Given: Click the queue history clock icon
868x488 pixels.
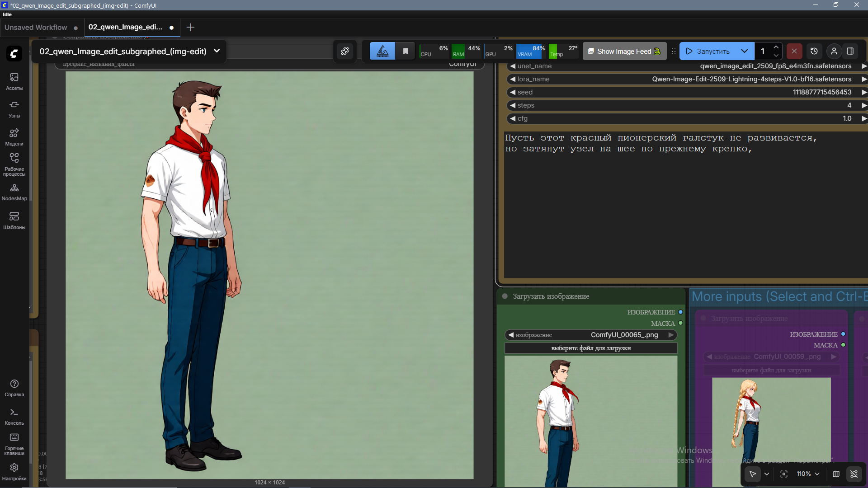Looking at the screenshot, I should [x=814, y=51].
